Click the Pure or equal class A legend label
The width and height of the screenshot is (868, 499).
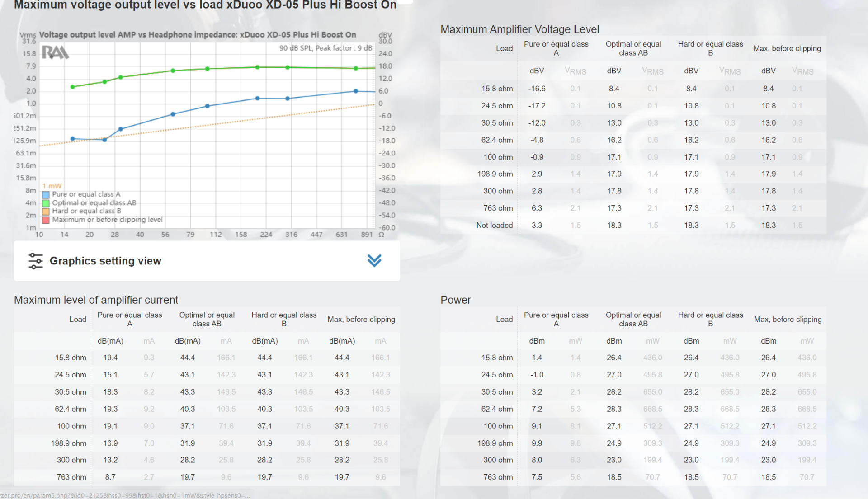86,194
